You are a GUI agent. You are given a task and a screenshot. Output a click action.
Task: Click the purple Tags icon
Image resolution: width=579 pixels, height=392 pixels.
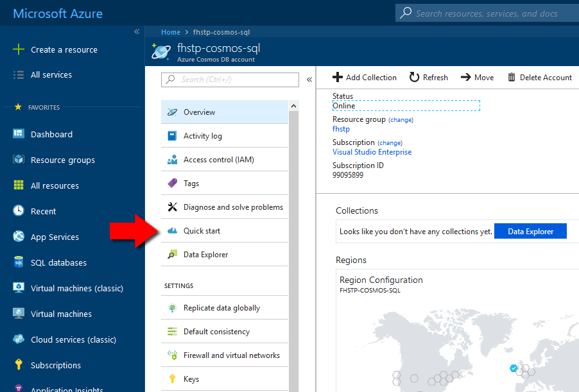point(172,183)
